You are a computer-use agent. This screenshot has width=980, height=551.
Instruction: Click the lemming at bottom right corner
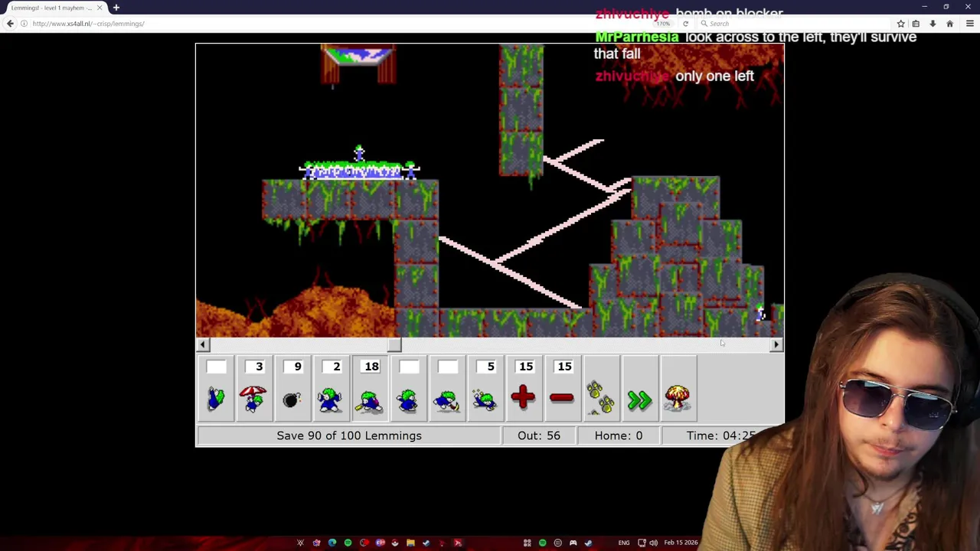pos(760,313)
